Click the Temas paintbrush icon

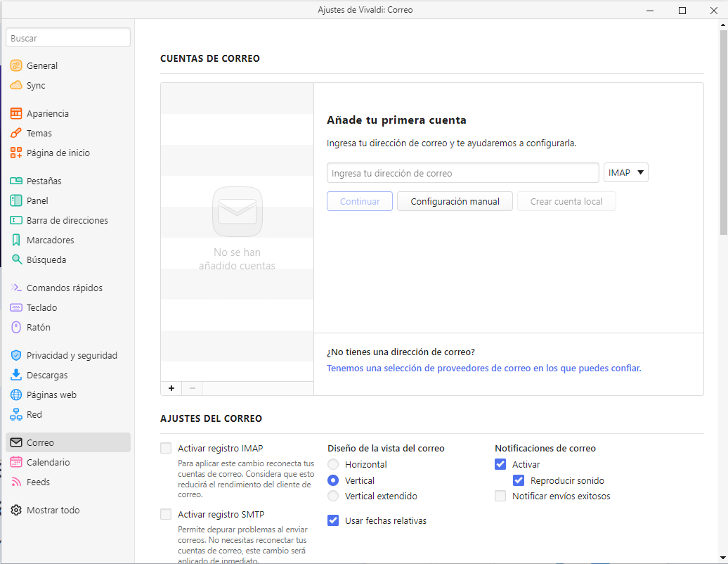(16, 133)
